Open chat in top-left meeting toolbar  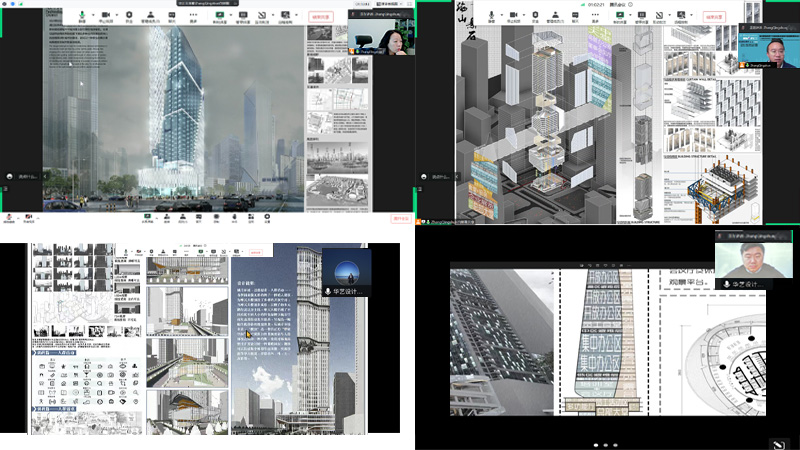point(172,16)
